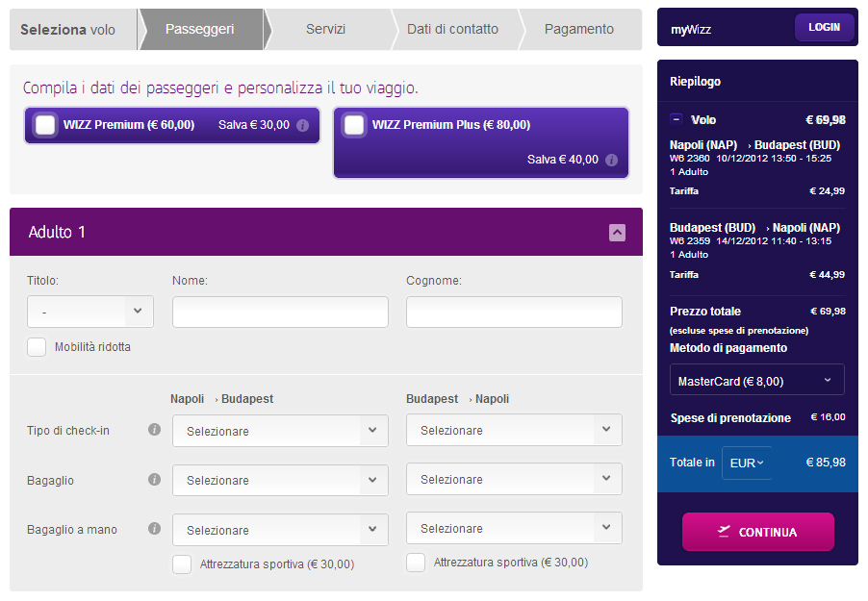Collapse Volo section with minus icon
The width and height of the screenshot is (868, 601).
(676, 119)
